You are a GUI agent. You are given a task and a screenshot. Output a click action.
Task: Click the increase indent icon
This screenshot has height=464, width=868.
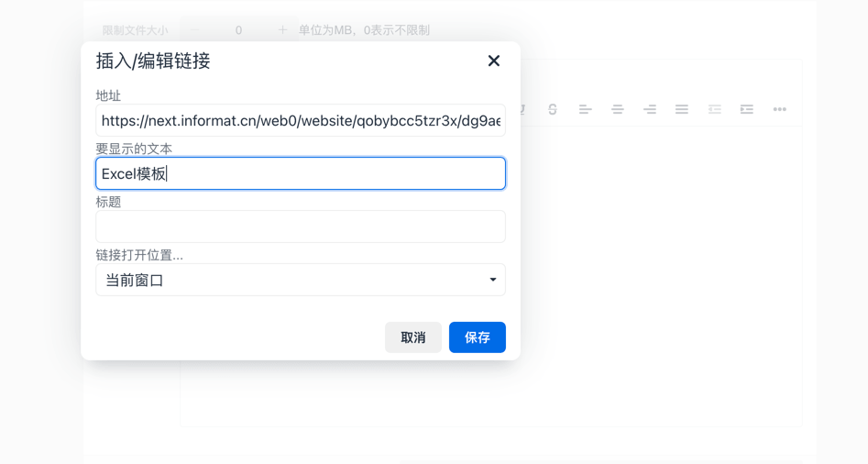pos(746,109)
